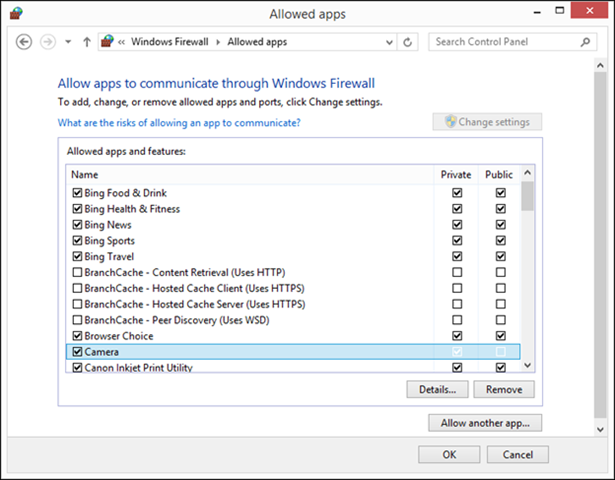The width and height of the screenshot is (615, 480).
Task: Click the Private column header
Action: 456,175
